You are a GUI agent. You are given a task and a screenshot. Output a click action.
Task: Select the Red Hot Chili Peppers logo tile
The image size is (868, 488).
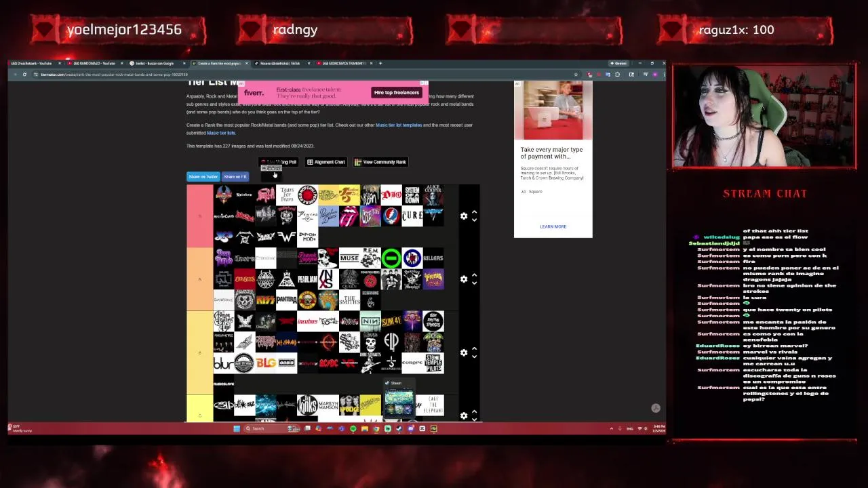pos(308,195)
